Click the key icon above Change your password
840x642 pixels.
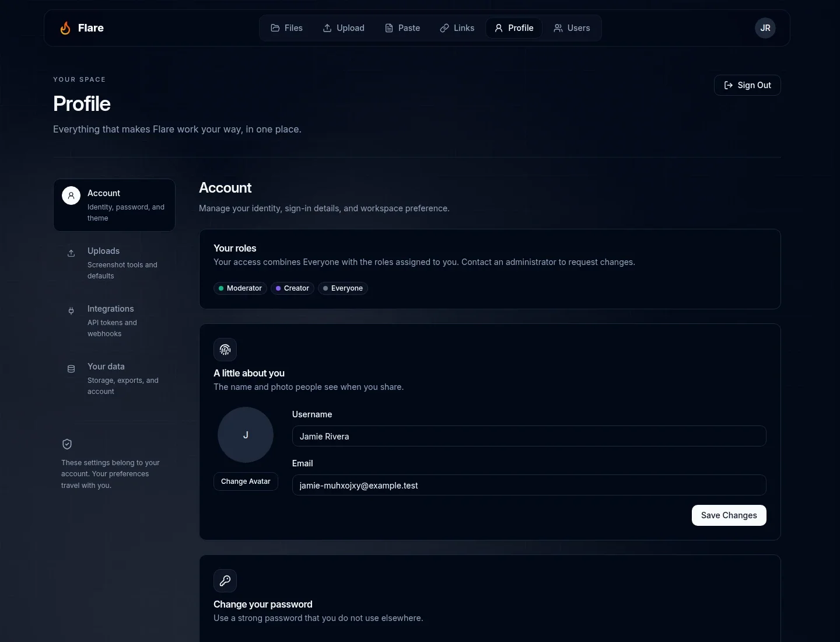tap(225, 581)
